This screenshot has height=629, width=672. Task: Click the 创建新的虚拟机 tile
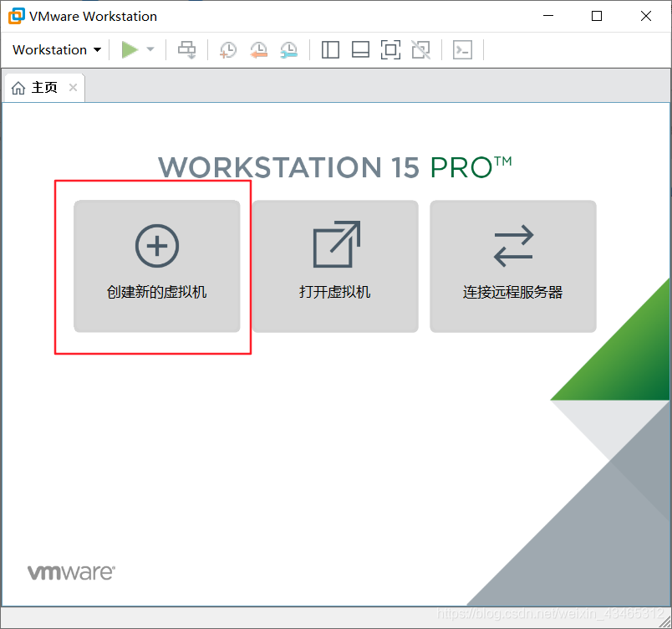157,266
